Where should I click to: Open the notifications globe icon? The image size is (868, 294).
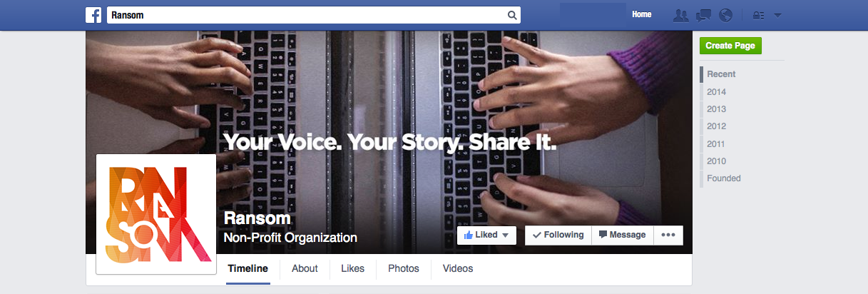(726, 15)
